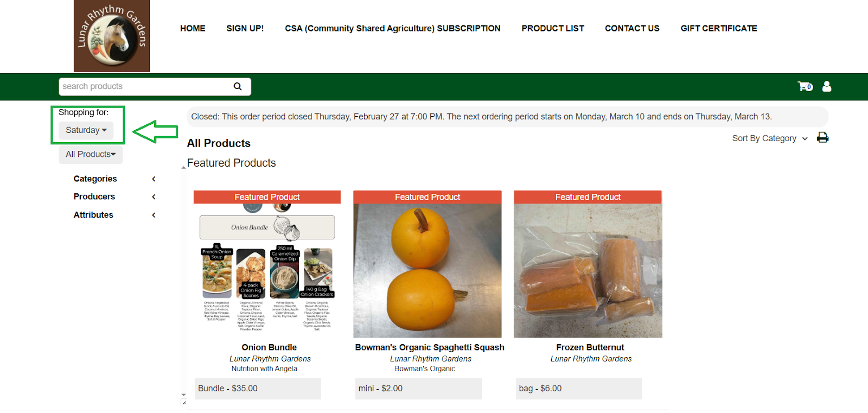The height and width of the screenshot is (413, 868).
Task: Expand the Producers sidebar section
Action: tap(114, 196)
